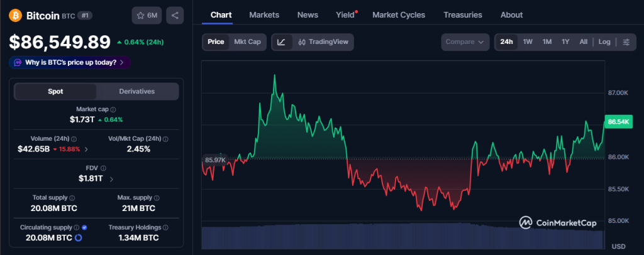Click the 86.54K current price label
The width and height of the screenshot is (644, 255).
pyautogui.click(x=618, y=122)
